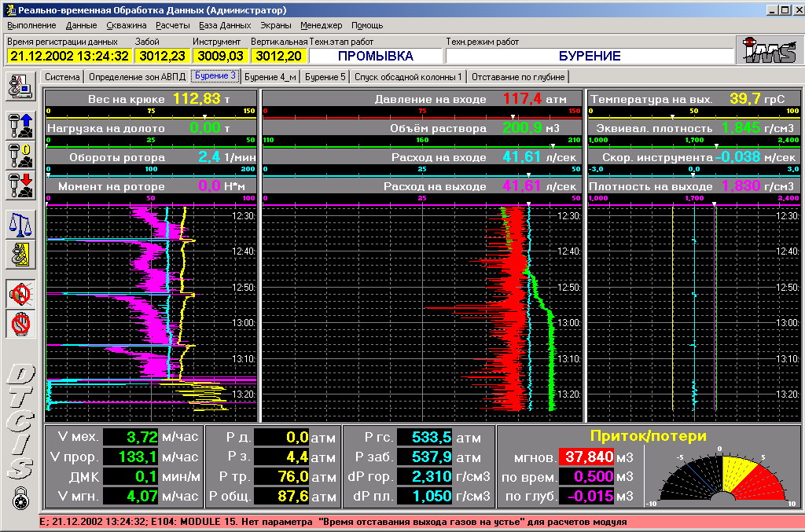The image size is (805, 532).
Task: Open the blue balance scales tool
Action: 19,225
